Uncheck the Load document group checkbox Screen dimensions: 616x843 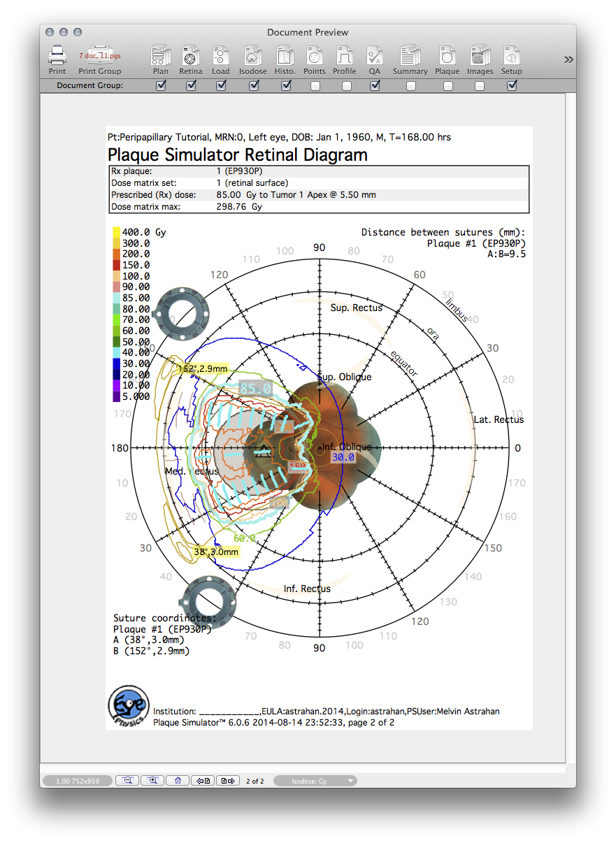point(221,86)
